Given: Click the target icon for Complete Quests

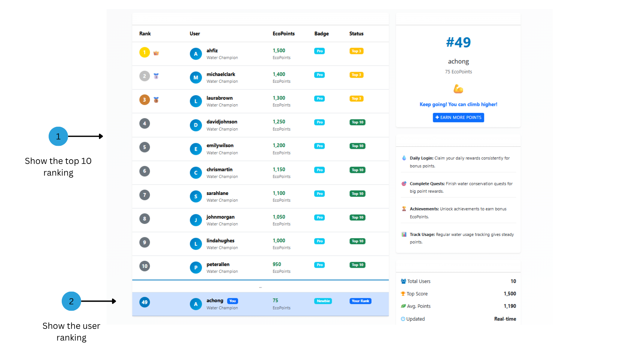Looking at the screenshot, I should point(404,184).
